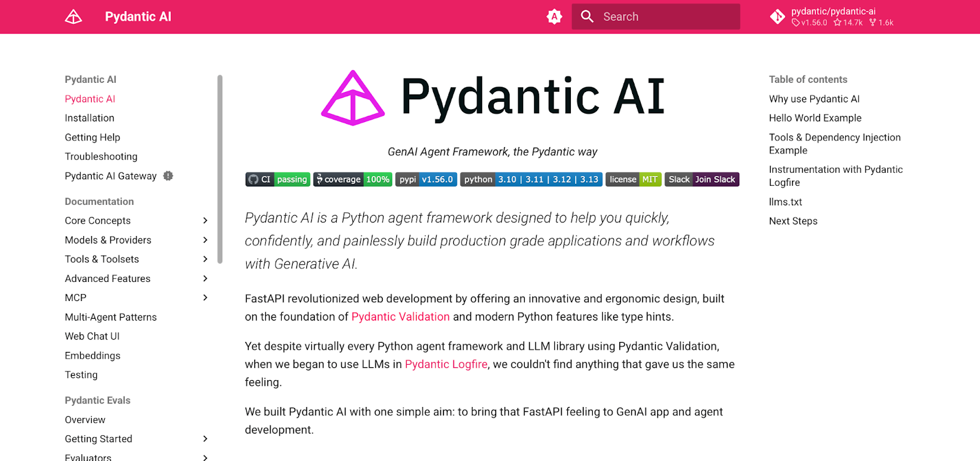Click the pypi v1.56.0 badge
Screen dimensions: 980x461
(426, 180)
